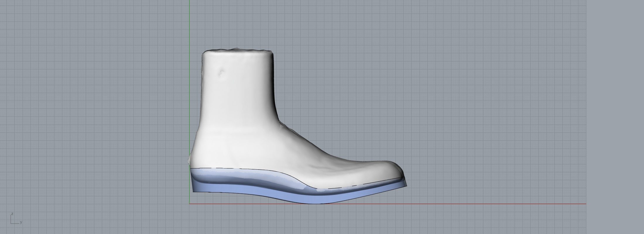Click the origin where green and red axes meet

click(x=189, y=204)
